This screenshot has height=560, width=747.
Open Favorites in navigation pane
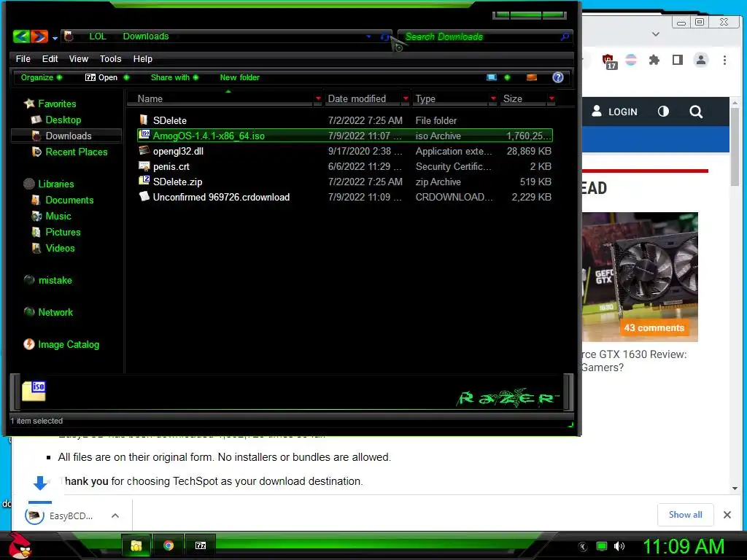pos(57,104)
